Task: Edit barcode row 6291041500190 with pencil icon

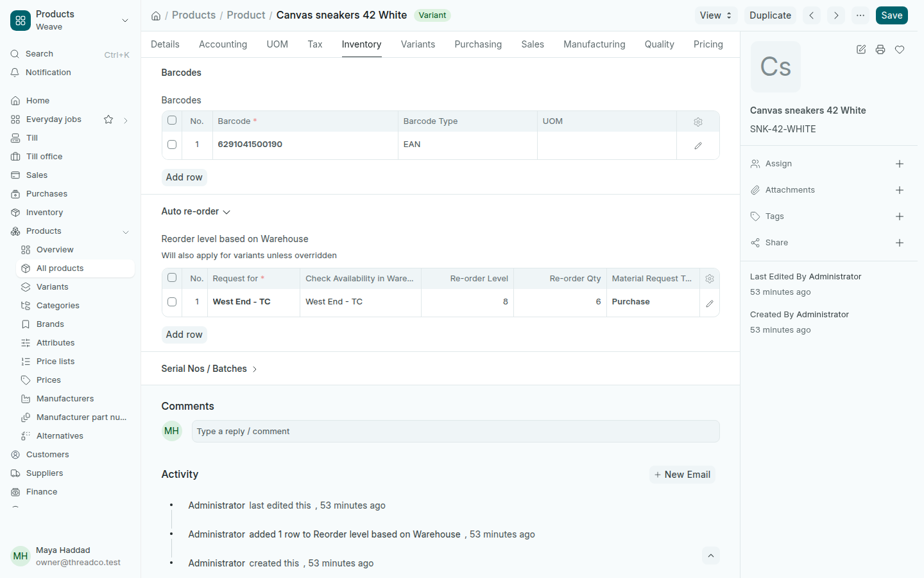Action: [x=698, y=145]
